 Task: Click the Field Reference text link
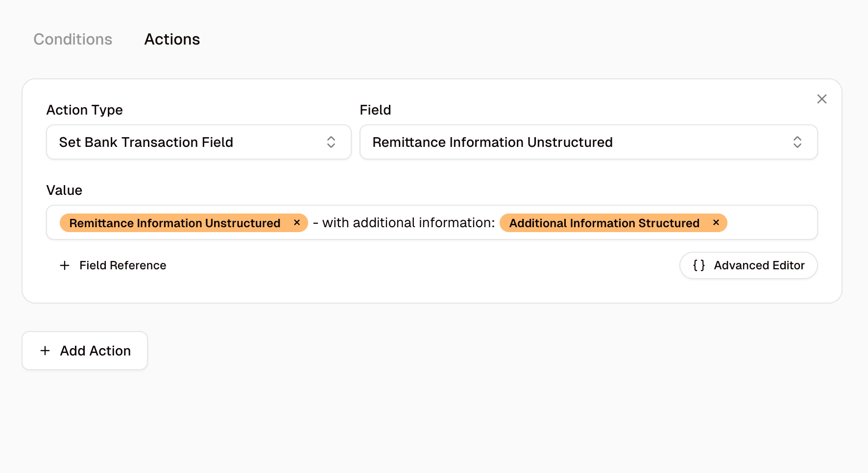coord(122,265)
